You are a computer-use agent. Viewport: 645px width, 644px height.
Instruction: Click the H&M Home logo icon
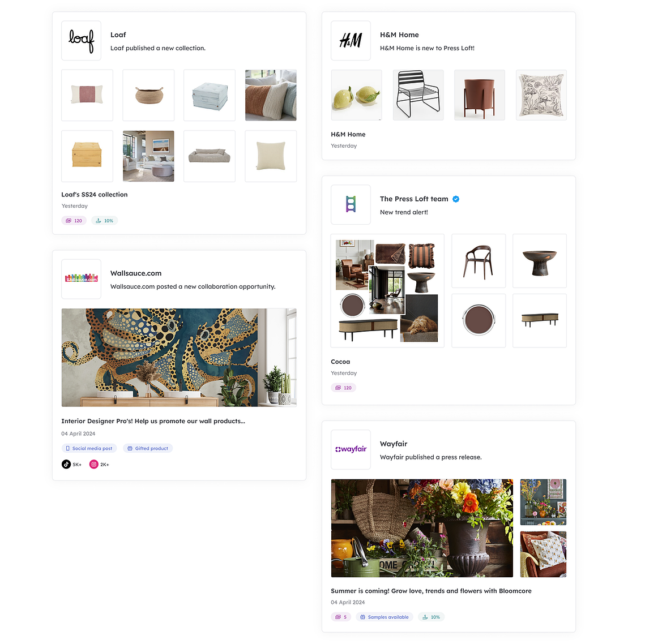[x=351, y=41]
